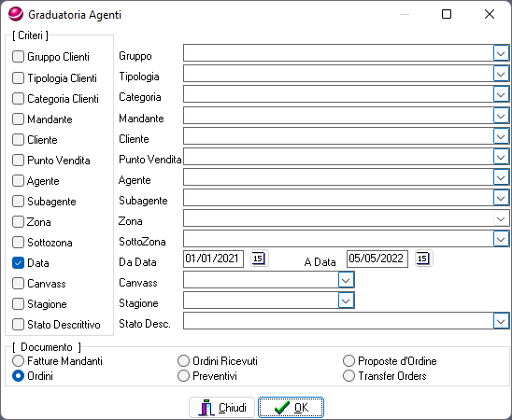Image resolution: width=512 pixels, height=420 pixels.
Task: Expand the Stato Desc. dropdown
Action: [x=501, y=321]
